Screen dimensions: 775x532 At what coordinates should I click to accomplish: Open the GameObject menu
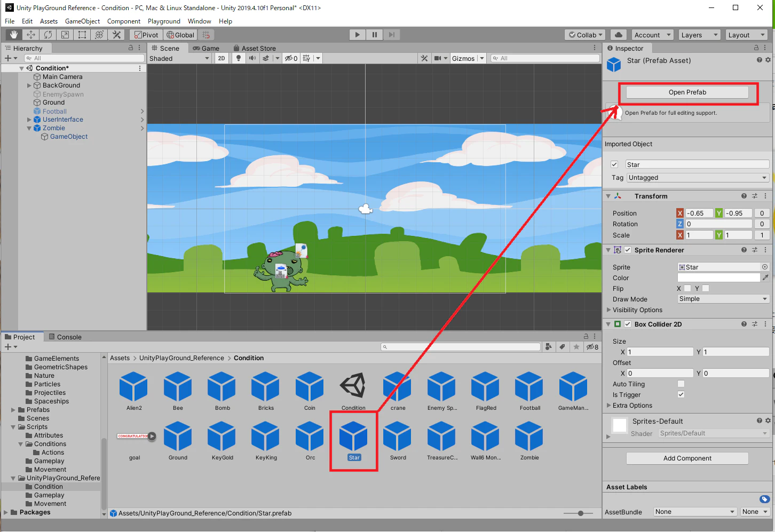click(82, 21)
